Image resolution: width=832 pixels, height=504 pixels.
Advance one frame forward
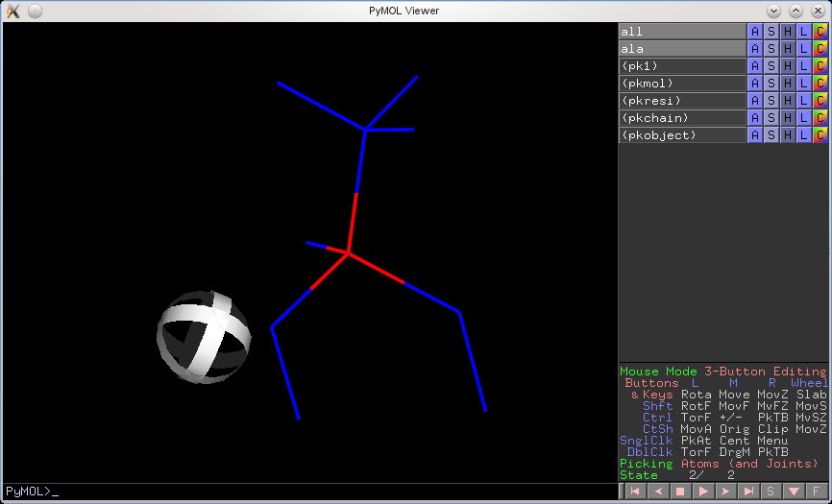[x=725, y=492]
